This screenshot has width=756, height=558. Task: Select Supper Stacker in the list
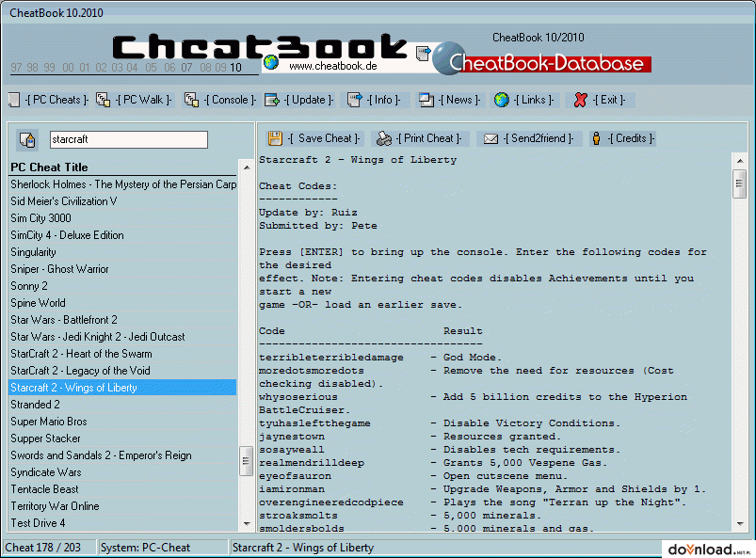tap(123, 438)
